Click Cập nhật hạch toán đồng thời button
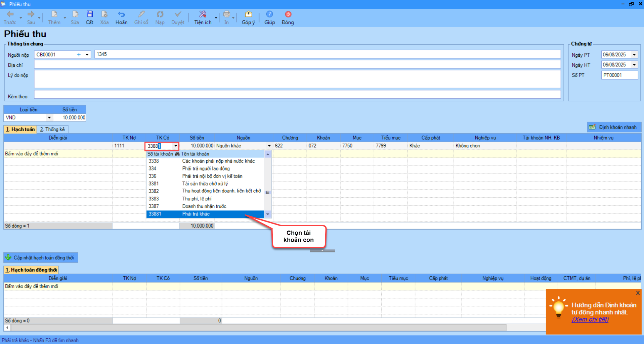644x344 pixels. click(x=40, y=257)
